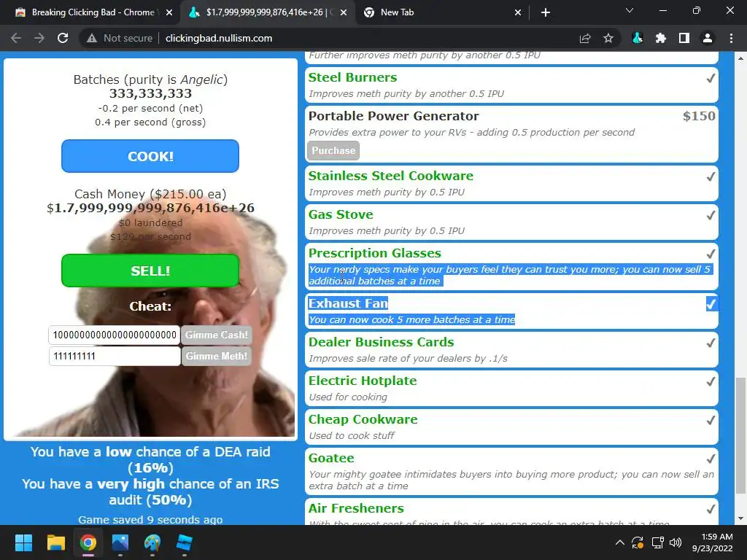Close the New Tab tab
Viewport: 747px width, 560px height.
[x=518, y=12]
